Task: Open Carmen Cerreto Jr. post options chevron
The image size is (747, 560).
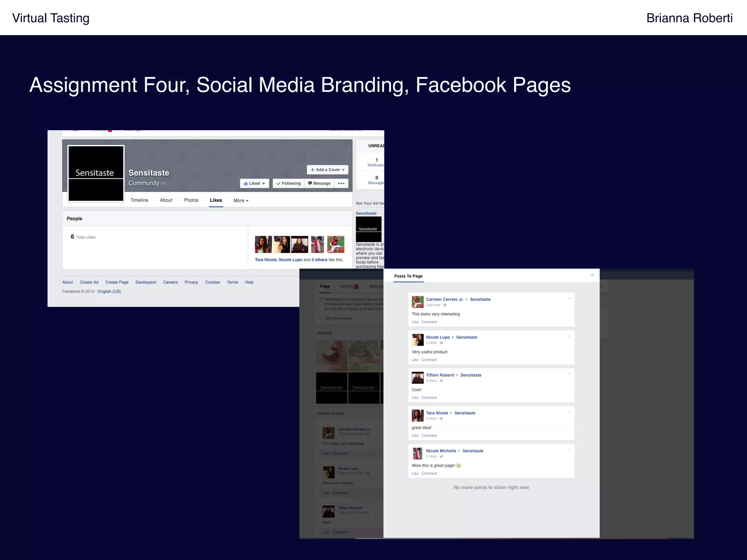Action: [569, 298]
